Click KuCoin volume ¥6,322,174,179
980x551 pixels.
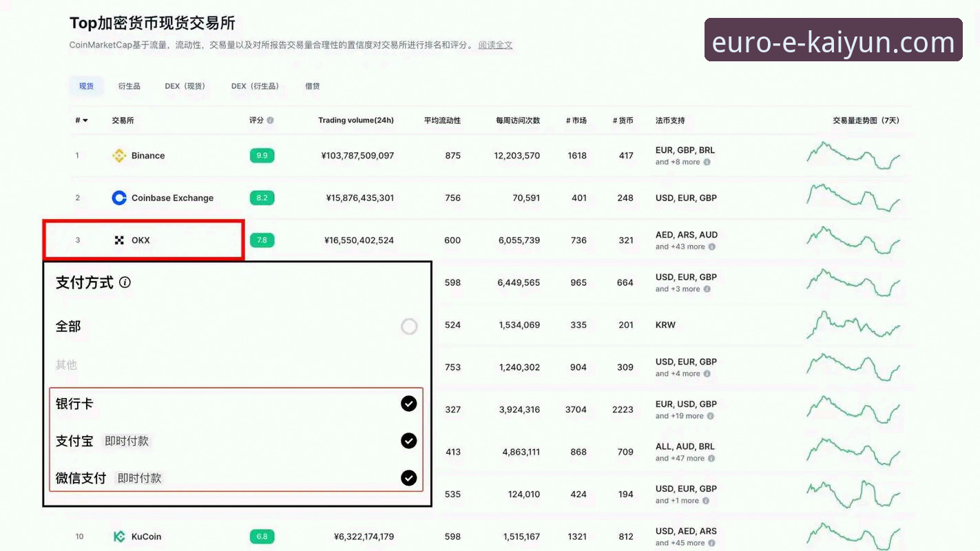pyautogui.click(x=364, y=537)
